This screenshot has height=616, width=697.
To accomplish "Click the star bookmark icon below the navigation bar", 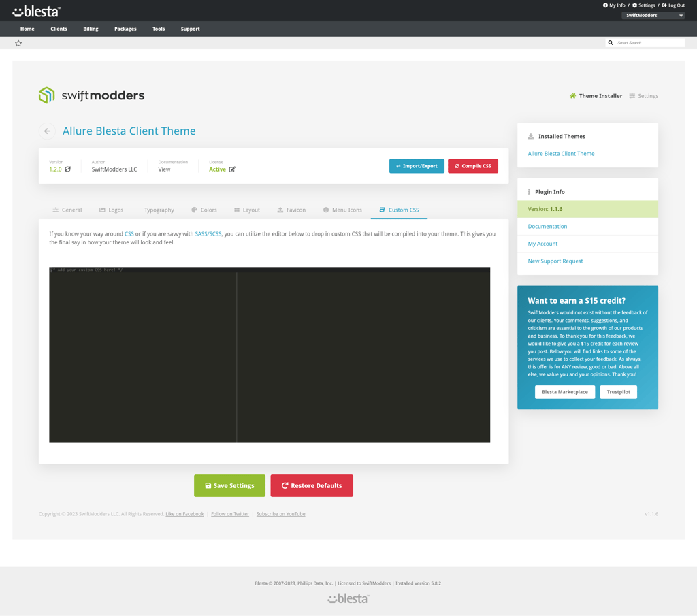I will click(x=18, y=43).
